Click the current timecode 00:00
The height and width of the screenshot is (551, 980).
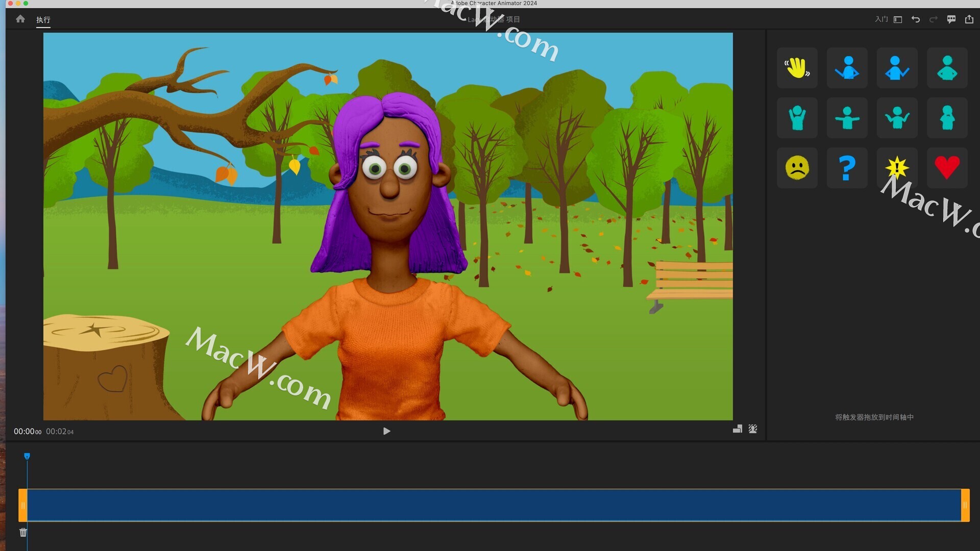point(28,432)
